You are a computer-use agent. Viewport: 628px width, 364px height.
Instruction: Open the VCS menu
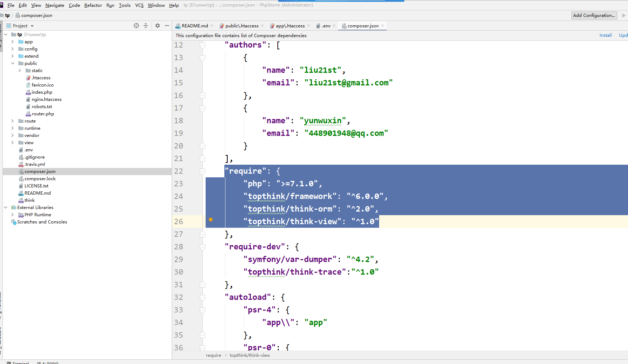[139, 5]
